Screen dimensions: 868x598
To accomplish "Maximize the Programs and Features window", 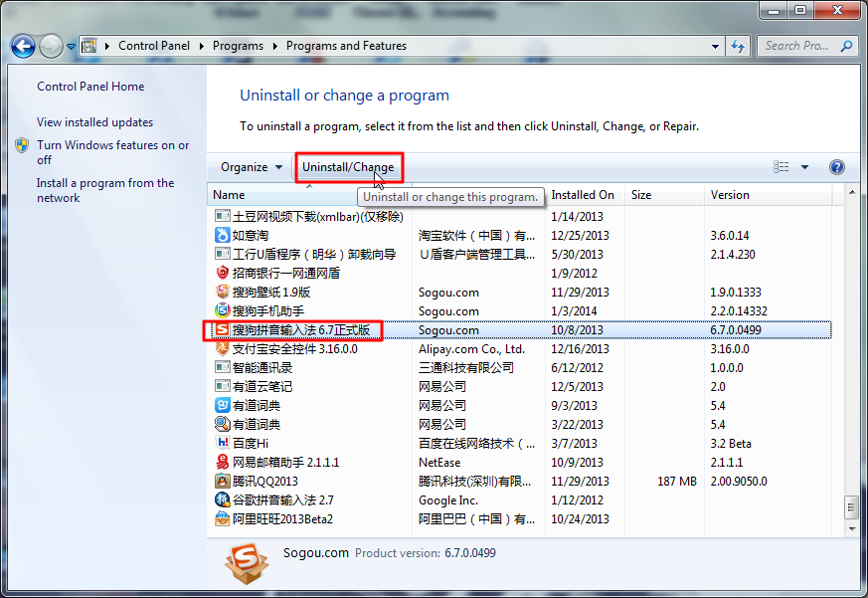I will (x=800, y=10).
